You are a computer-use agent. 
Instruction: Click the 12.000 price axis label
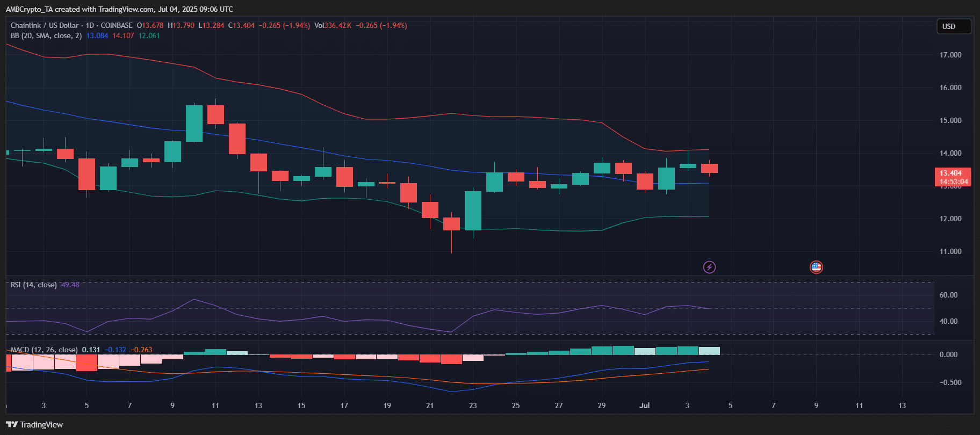click(950, 219)
